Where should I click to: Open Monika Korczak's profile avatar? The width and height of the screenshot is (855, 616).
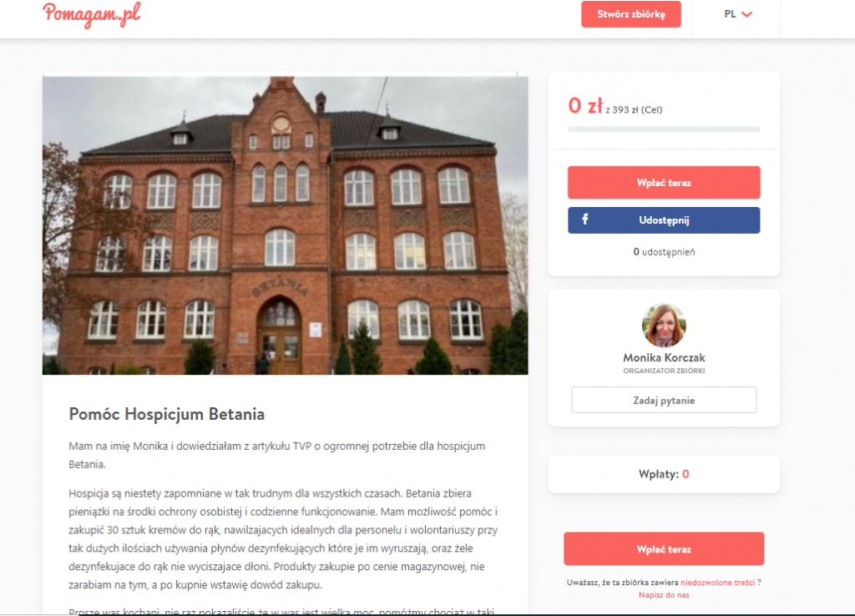tap(664, 326)
